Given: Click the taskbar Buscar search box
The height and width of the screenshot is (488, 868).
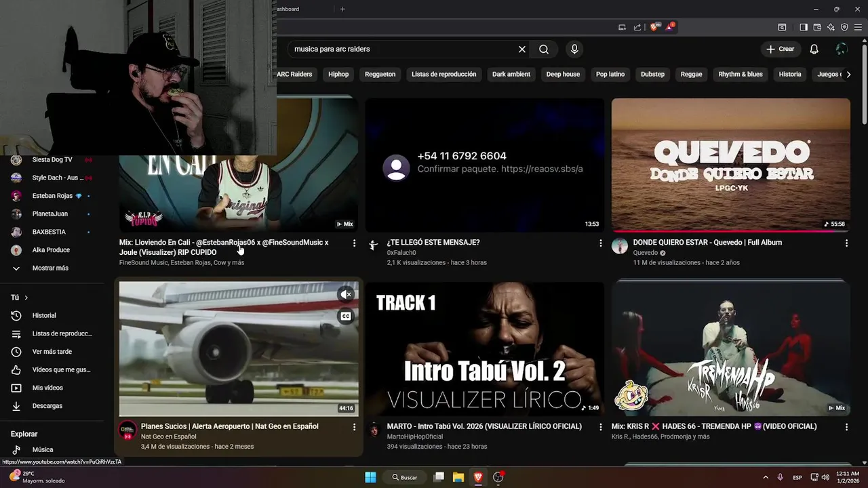Looking at the screenshot, I should pyautogui.click(x=406, y=477).
